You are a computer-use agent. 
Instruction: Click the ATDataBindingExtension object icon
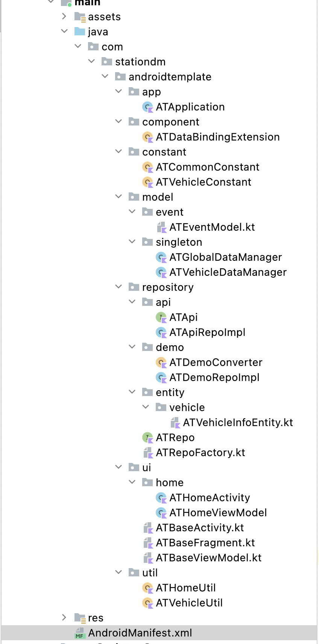[x=148, y=137]
